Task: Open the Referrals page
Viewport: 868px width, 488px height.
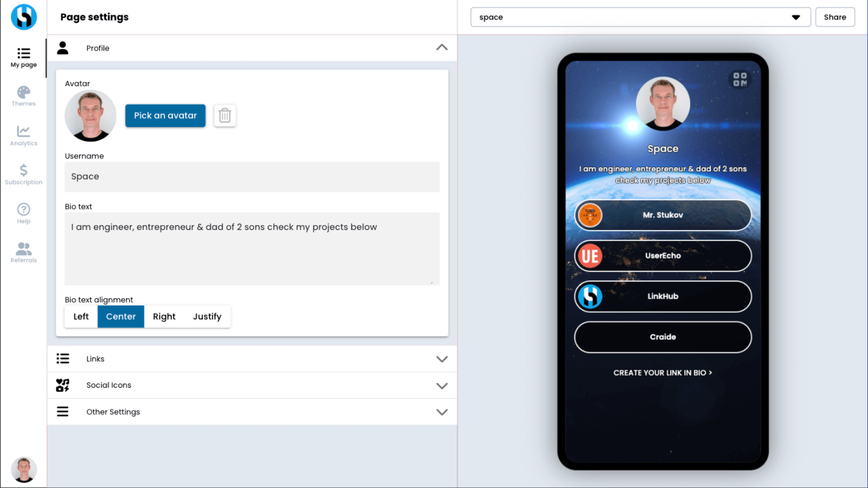Action: point(23,252)
